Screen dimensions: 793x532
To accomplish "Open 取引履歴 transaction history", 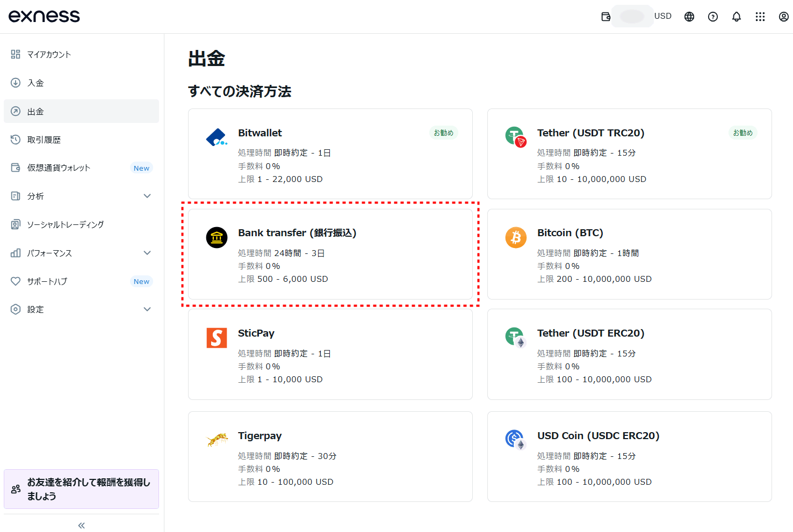I will coord(81,140).
